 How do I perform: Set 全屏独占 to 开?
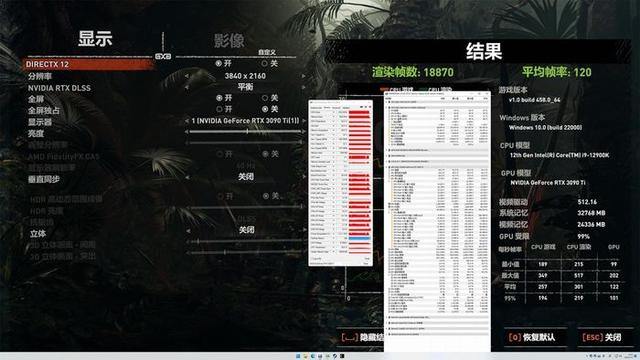pyautogui.click(x=219, y=109)
